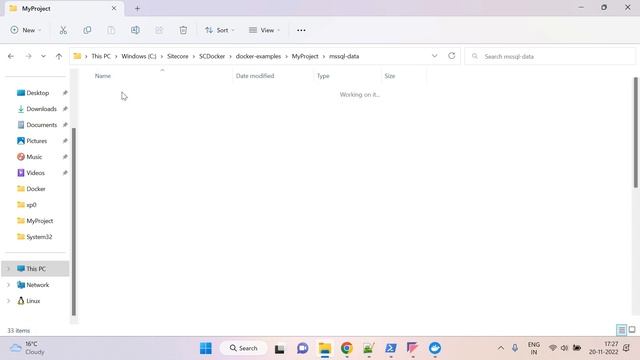This screenshot has height=360, width=640.
Task: Open Docker Desktop whale icon in taskbar
Action: pos(435,348)
